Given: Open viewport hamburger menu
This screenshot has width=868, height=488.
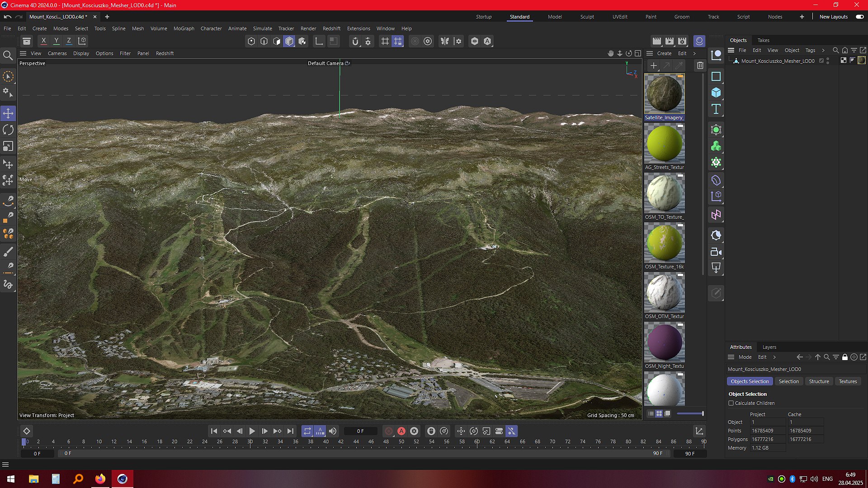Looking at the screenshot, I should click(23, 53).
